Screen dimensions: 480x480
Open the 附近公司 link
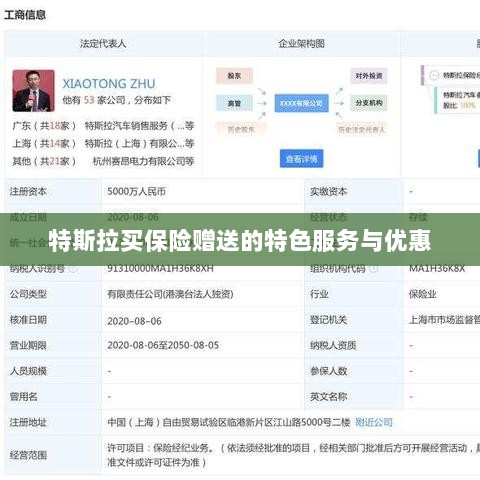[374, 422]
